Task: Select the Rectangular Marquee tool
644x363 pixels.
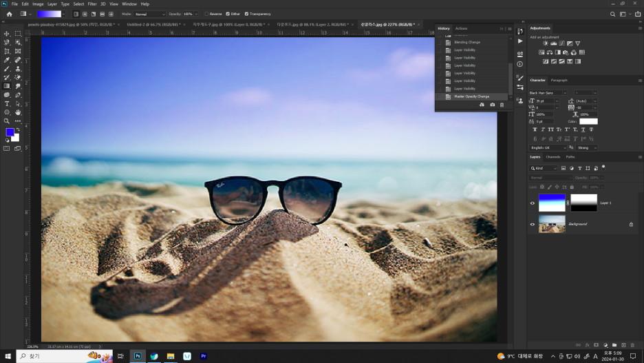Action: coord(18,34)
